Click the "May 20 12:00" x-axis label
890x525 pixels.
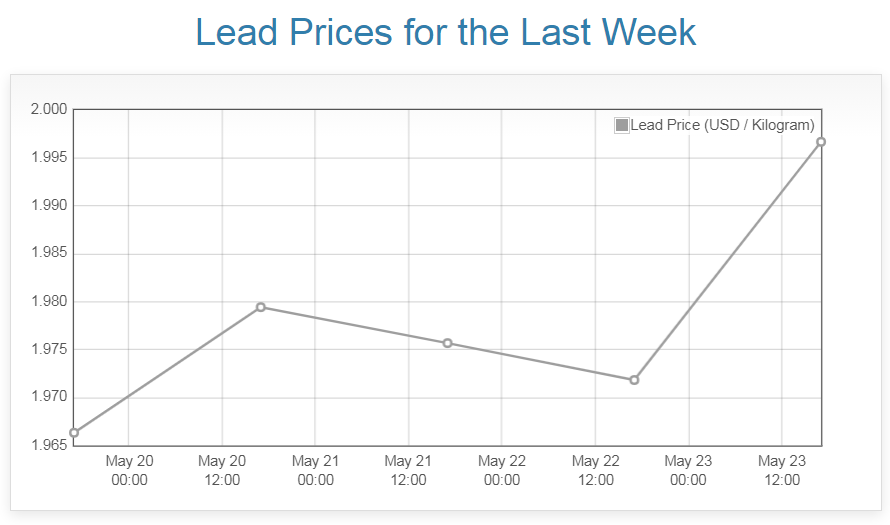222,470
